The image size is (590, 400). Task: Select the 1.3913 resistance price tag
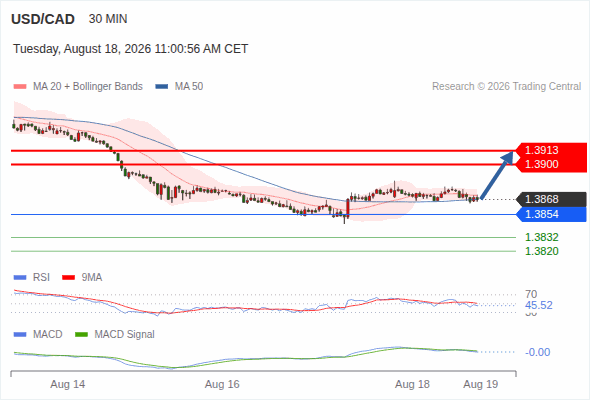551,150
